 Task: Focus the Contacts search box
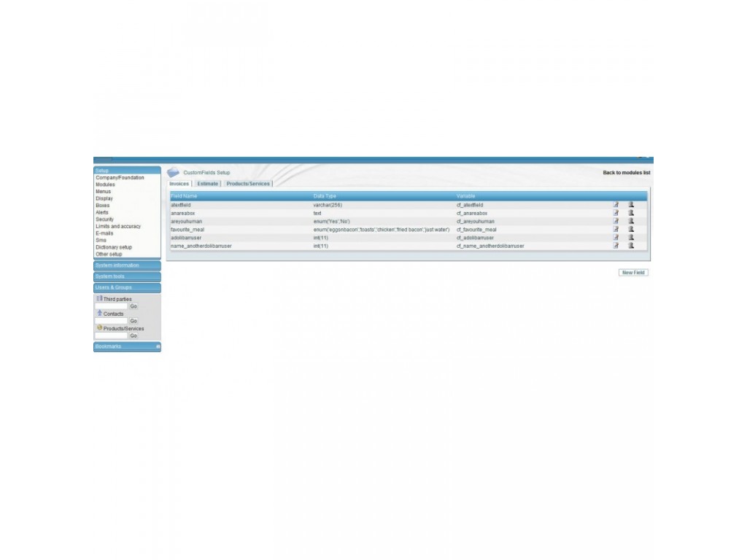tap(112, 321)
